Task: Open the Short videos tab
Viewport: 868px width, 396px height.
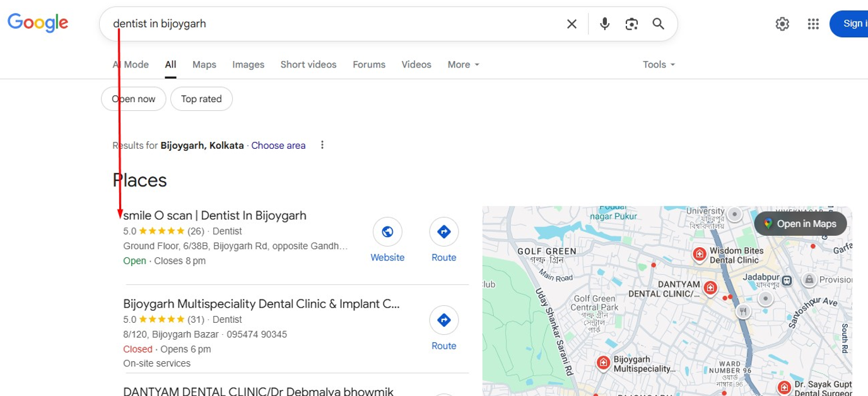Action: (x=308, y=64)
